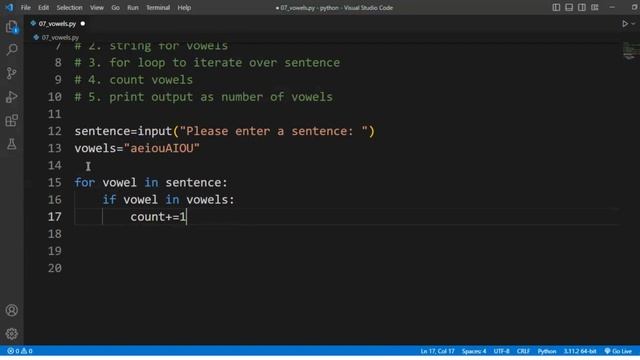The width and height of the screenshot is (640, 360).
Task: Open the Help menu
Action: click(184, 7)
